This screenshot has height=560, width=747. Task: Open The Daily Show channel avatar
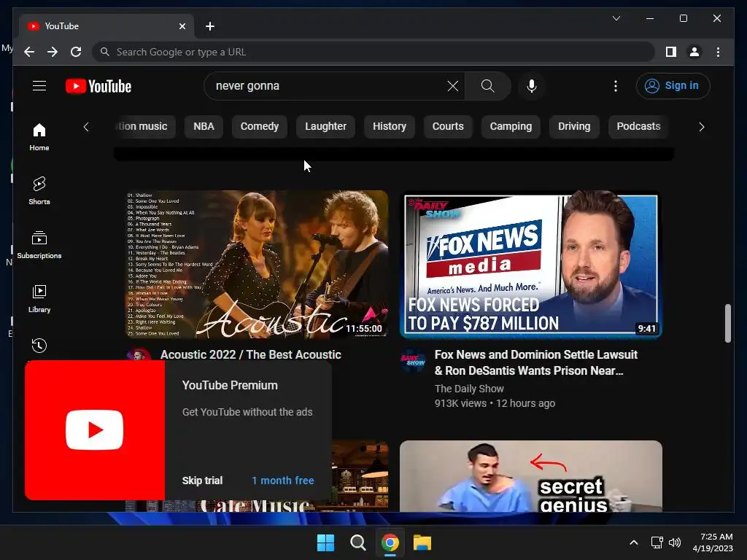(413, 361)
